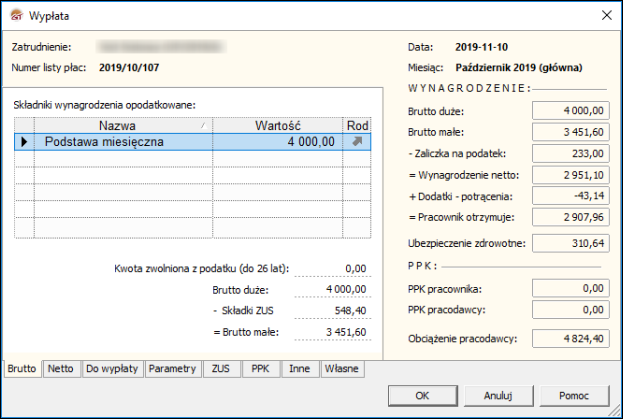Viewport: 623px width, 419px height.
Task: Click the 4 000,00 value cell in table
Action: tap(278, 142)
